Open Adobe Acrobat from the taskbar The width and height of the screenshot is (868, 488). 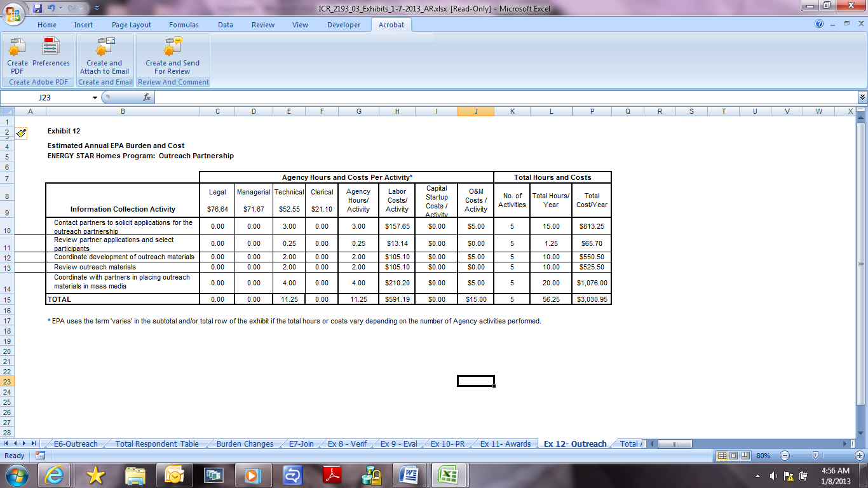tap(332, 475)
